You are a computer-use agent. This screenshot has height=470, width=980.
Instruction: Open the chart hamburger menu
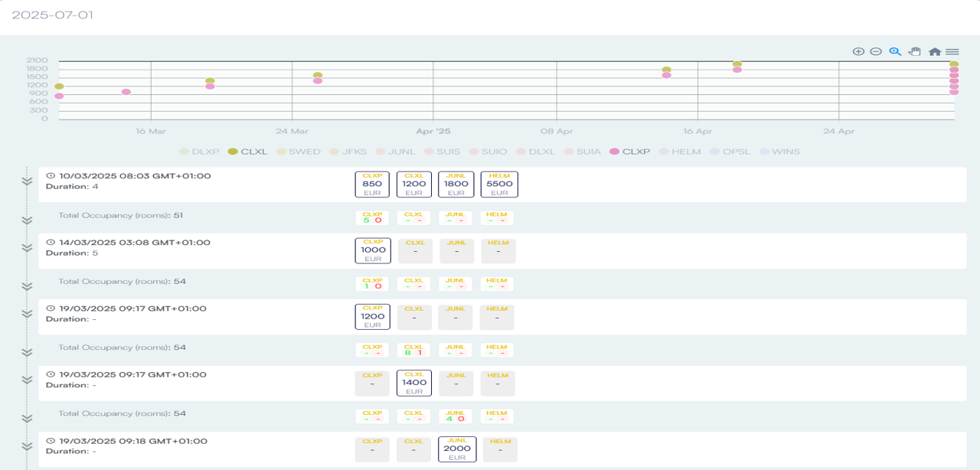(x=952, y=51)
